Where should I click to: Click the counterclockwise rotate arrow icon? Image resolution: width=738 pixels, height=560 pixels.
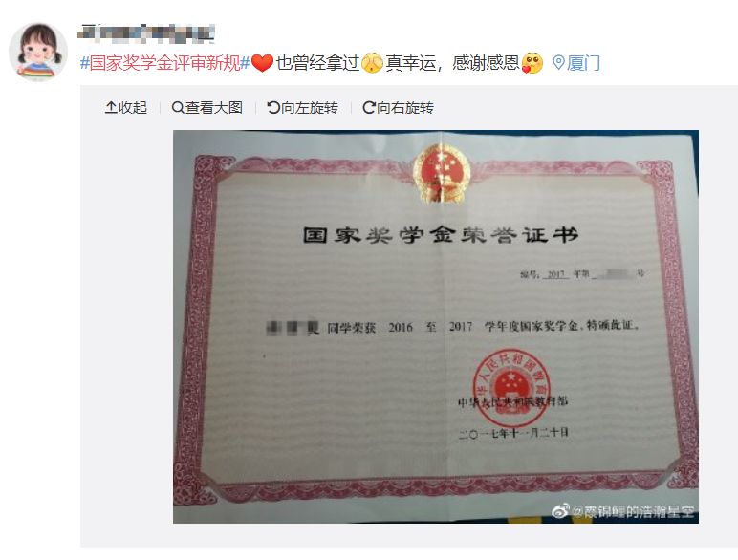click(x=273, y=108)
